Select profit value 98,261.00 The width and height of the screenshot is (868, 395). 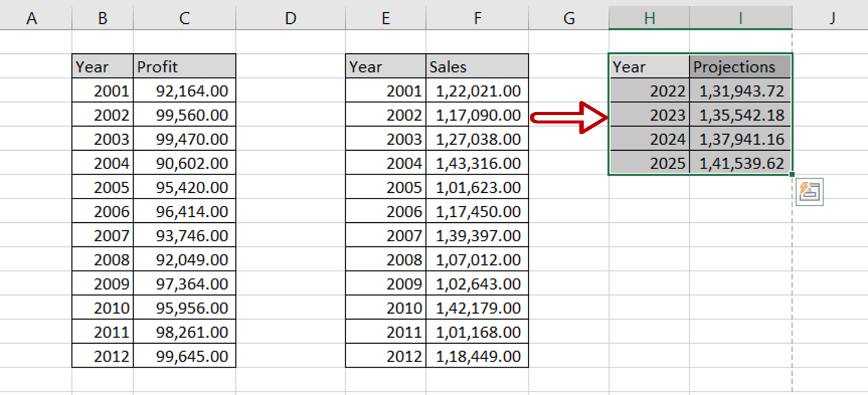click(184, 331)
